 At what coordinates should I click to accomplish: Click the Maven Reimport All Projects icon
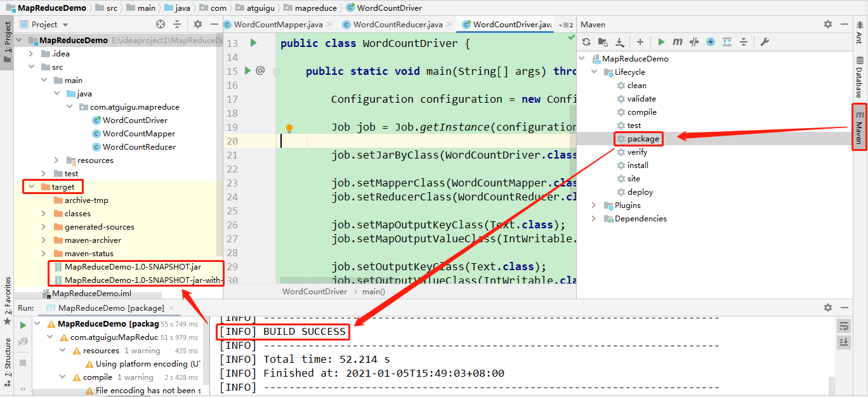586,42
